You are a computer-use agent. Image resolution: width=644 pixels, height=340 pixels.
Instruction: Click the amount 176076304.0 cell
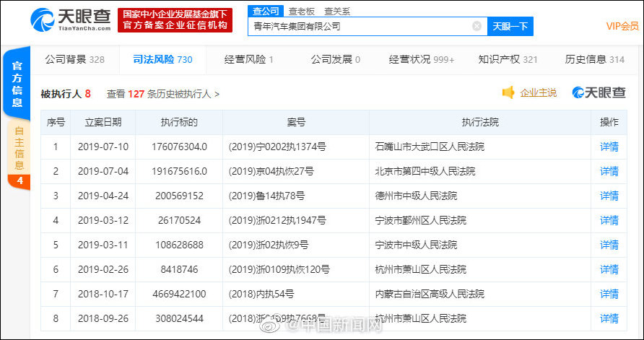pos(179,147)
